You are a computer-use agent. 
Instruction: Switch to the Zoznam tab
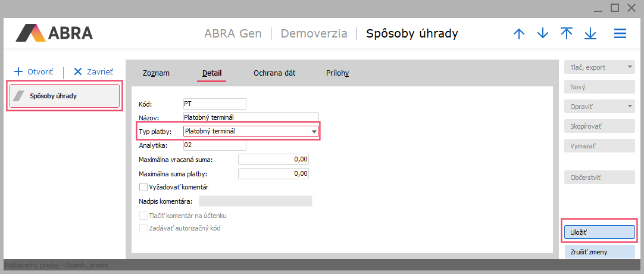point(156,73)
